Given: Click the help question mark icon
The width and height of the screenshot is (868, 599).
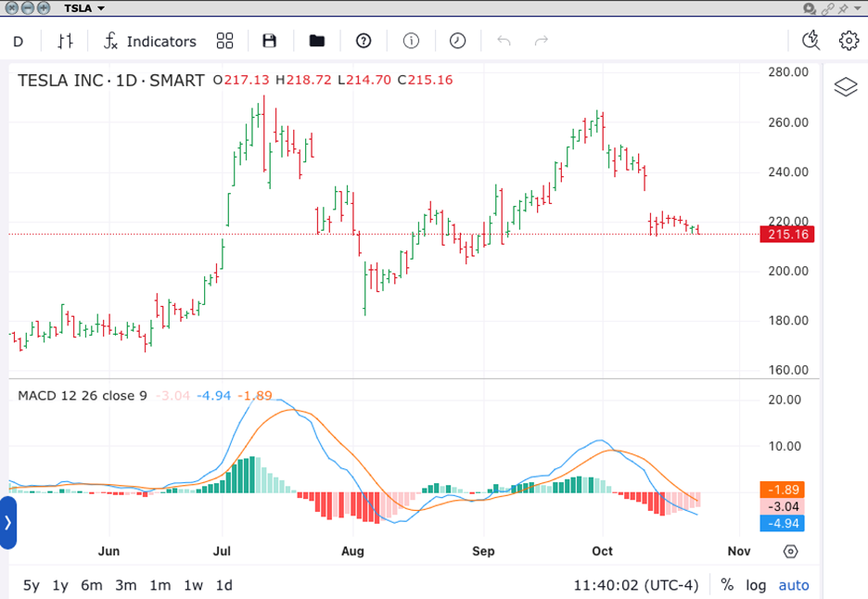Looking at the screenshot, I should point(364,41).
